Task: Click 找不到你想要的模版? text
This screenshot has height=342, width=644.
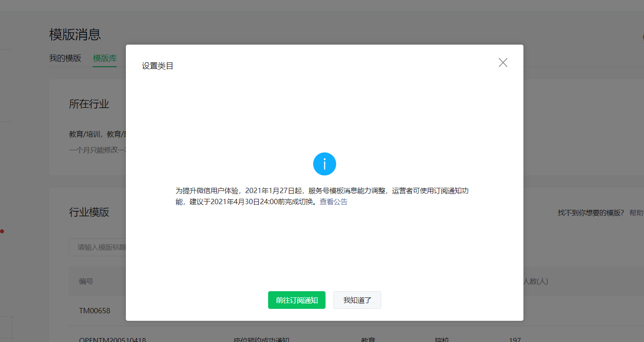Action: 591,213
